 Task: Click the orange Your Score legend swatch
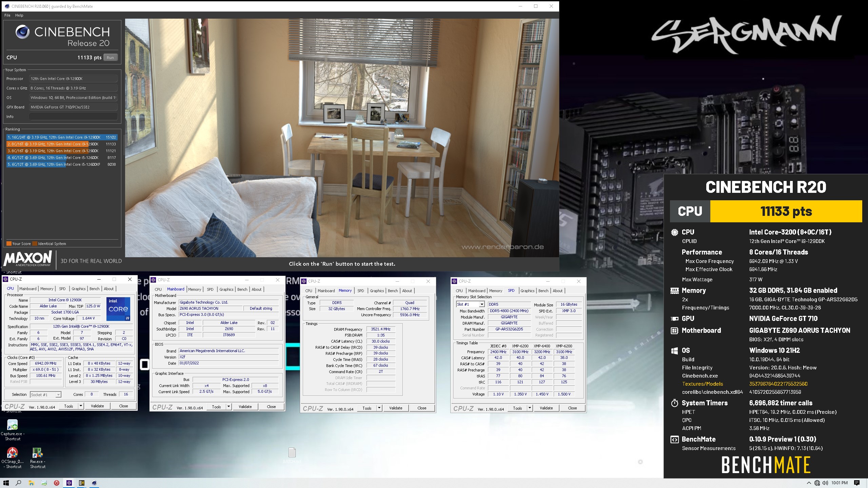[9, 244]
